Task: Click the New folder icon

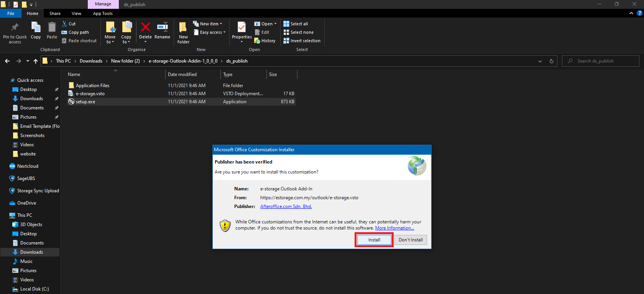Action: click(x=183, y=28)
